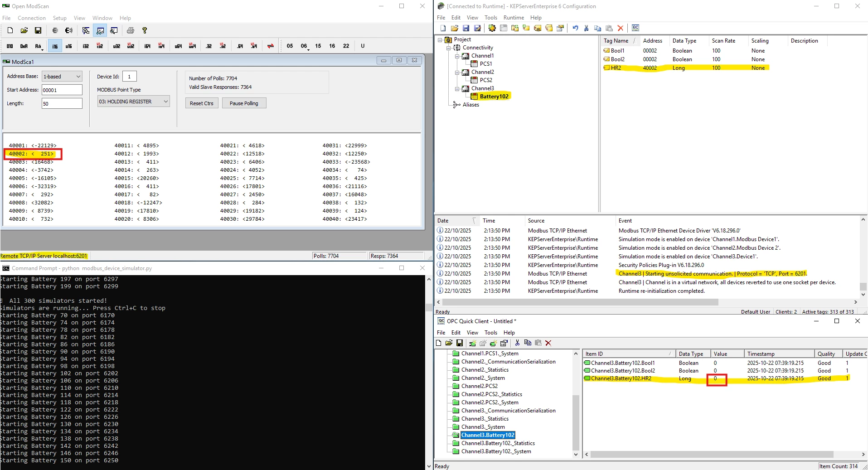The image size is (868, 470).
Task: Switch ModScan display to u64 unsigned format
Action: (178, 46)
